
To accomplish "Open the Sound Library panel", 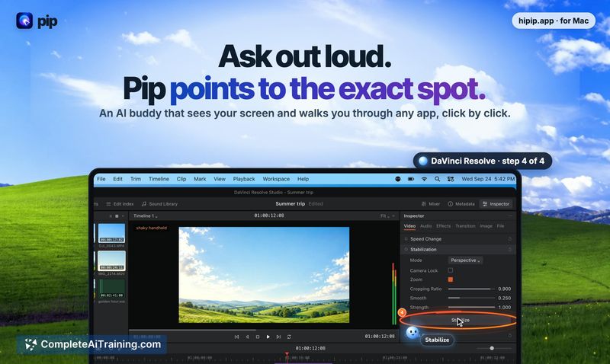I will click(159, 204).
